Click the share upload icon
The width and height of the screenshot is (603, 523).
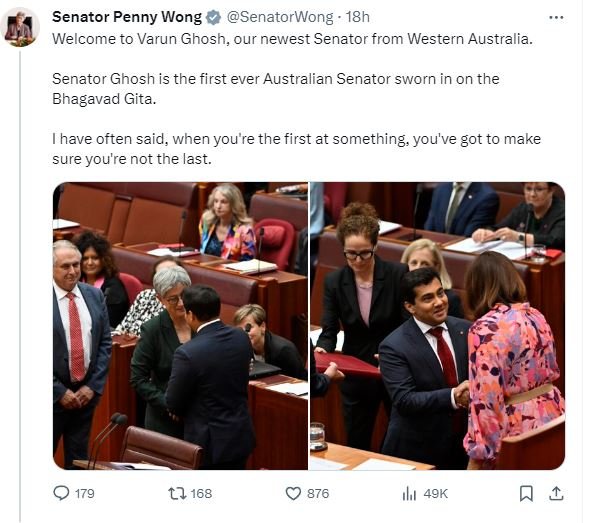tap(556, 493)
